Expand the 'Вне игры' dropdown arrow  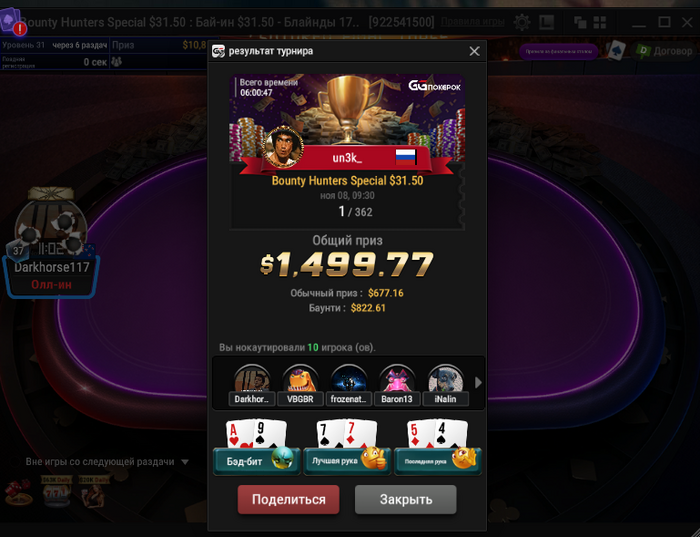click(185, 462)
